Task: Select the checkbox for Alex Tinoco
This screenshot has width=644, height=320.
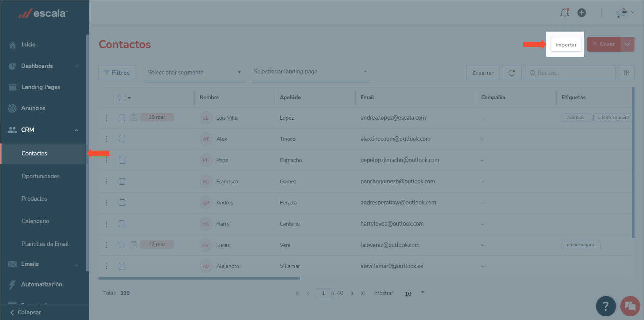Action: click(122, 139)
